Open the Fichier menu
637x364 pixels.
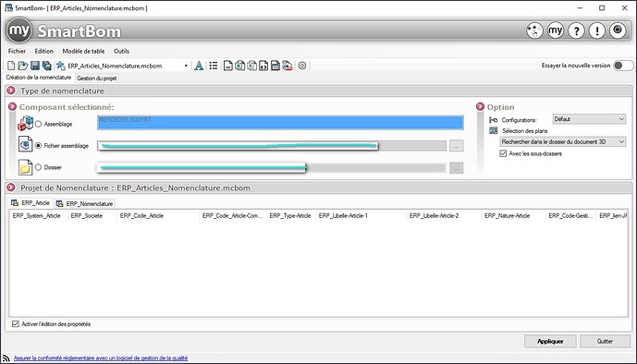17,51
